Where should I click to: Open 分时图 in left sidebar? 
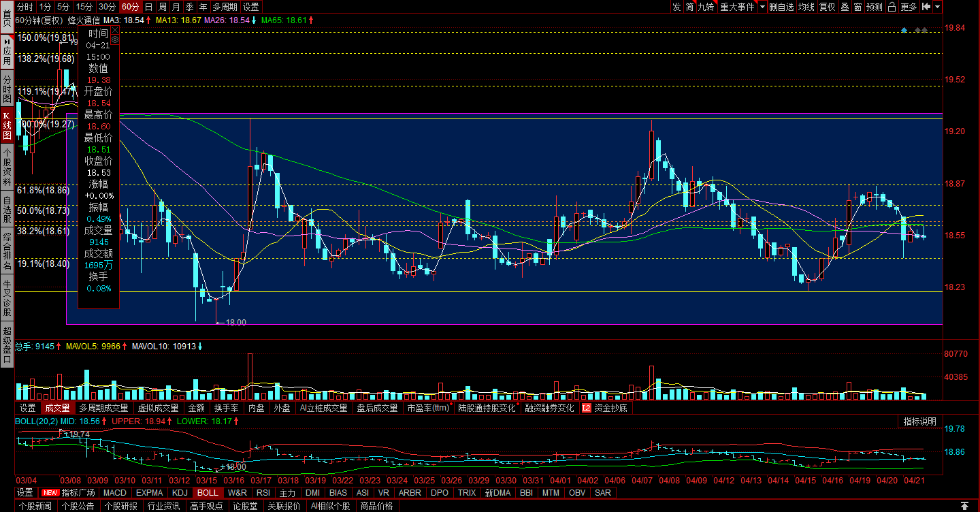7,89
